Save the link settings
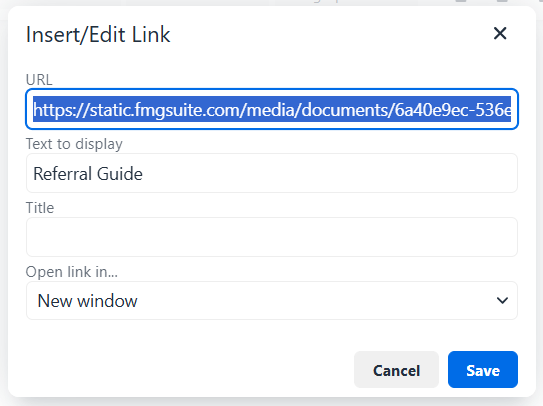The height and width of the screenshot is (406, 543). [x=483, y=370]
